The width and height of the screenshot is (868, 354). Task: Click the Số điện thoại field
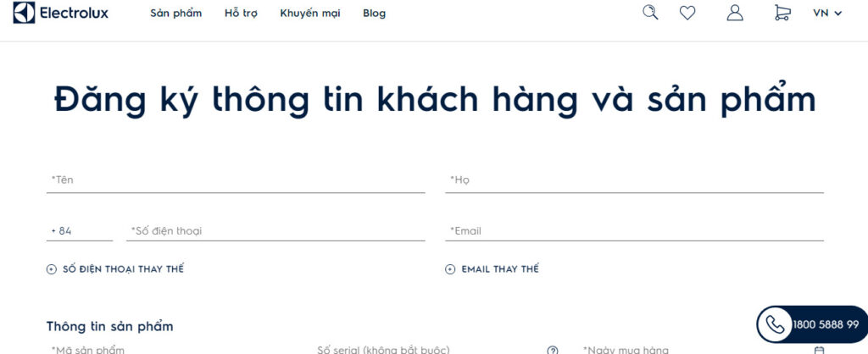tap(275, 231)
